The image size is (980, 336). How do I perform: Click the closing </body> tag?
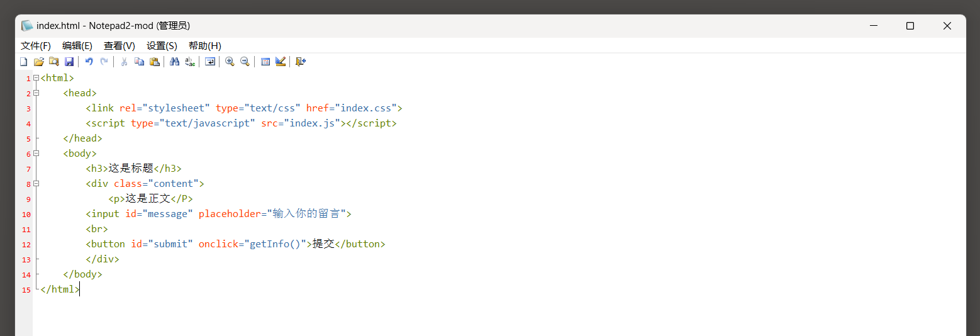point(82,274)
